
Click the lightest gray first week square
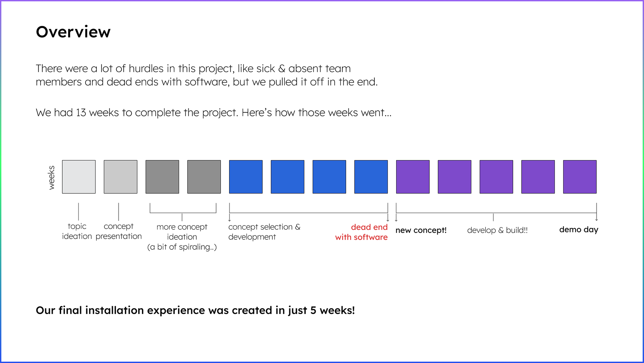(79, 177)
